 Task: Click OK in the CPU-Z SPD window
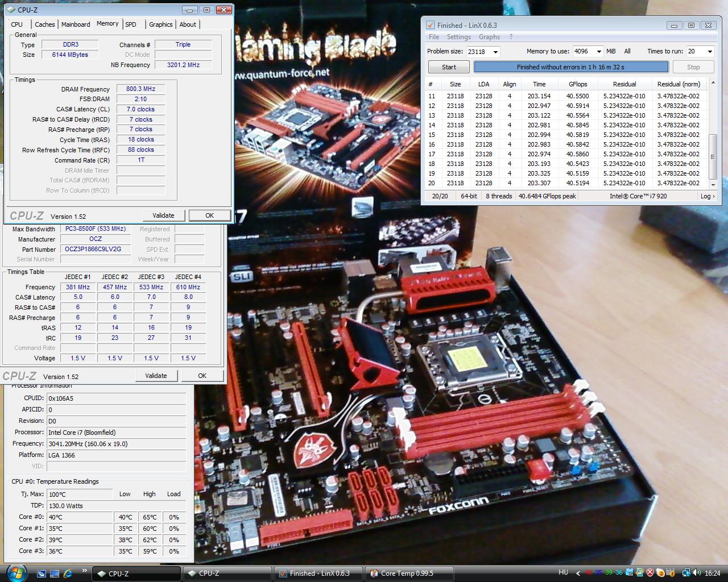(202, 376)
